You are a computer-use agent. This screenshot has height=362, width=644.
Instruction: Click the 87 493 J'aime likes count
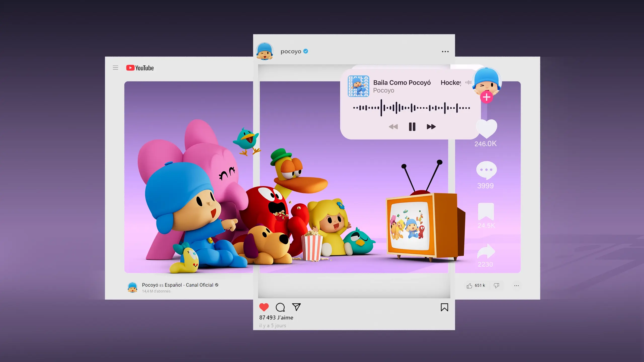point(276,318)
